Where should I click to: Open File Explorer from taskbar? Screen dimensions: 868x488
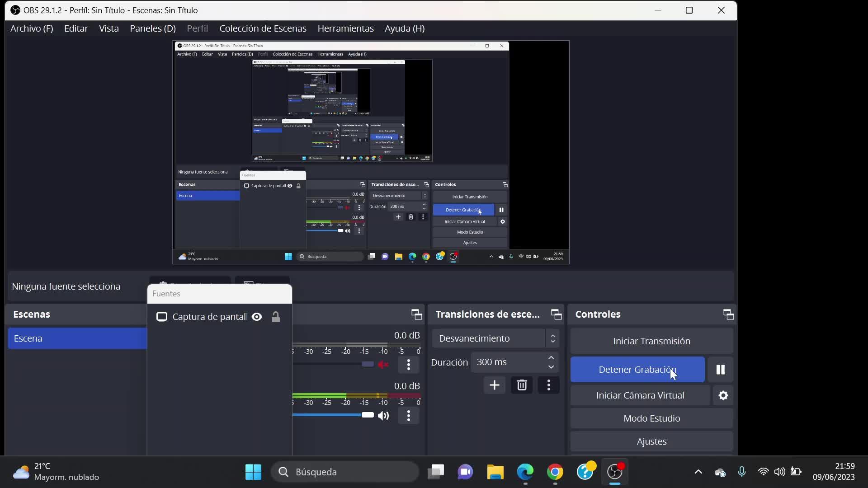(x=495, y=472)
